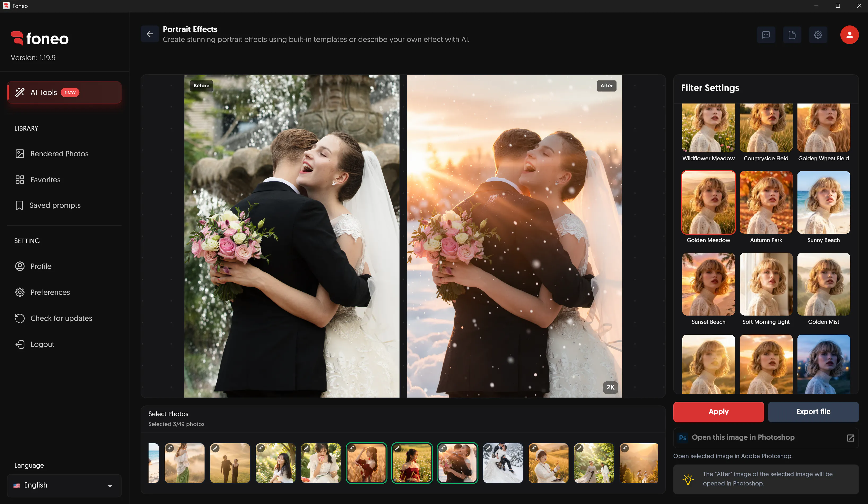Click the Check for updates refresh icon
The height and width of the screenshot is (504, 868).
[20, 318]
